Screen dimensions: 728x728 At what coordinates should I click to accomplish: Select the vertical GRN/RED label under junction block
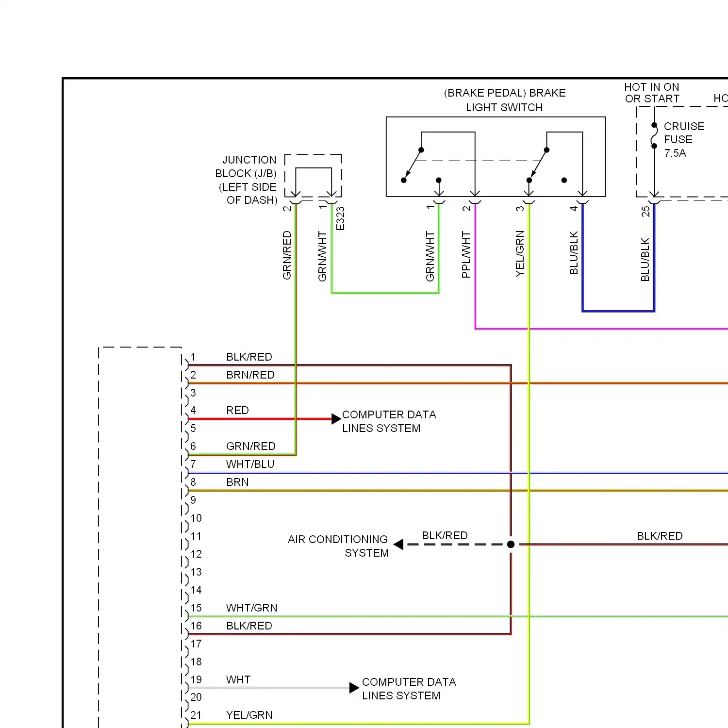(287, 255)
